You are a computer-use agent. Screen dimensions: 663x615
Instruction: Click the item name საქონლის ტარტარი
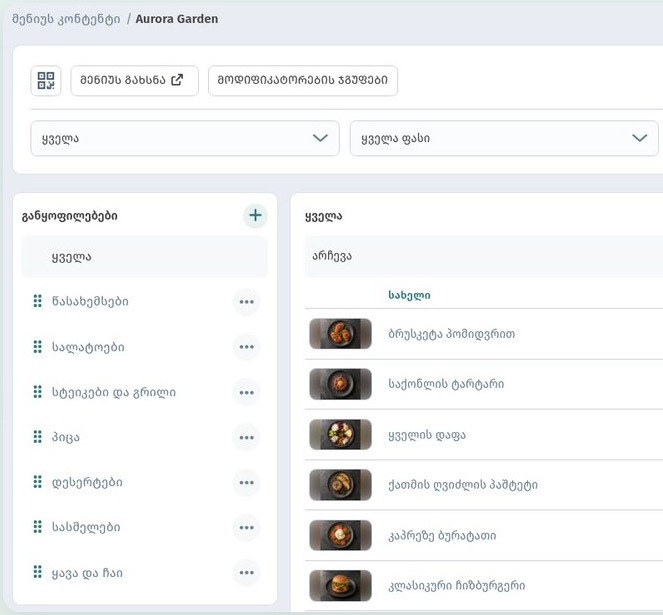pos(446,384)
